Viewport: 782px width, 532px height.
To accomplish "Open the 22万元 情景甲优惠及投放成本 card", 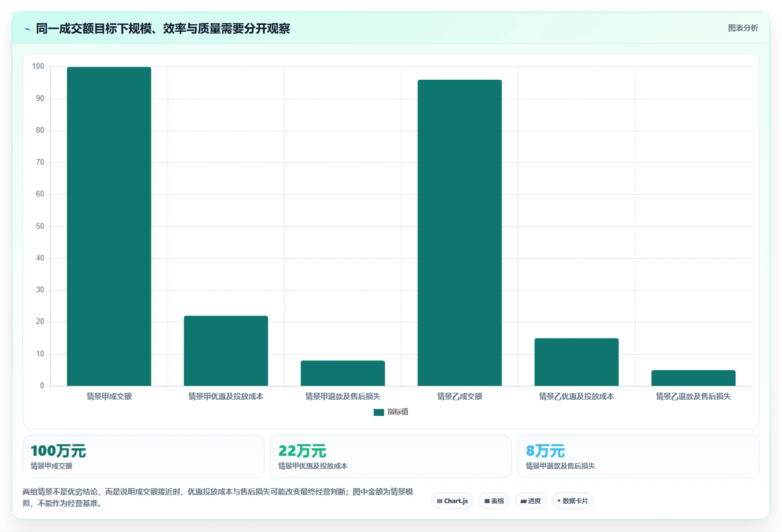I will [x=391, y=456].
